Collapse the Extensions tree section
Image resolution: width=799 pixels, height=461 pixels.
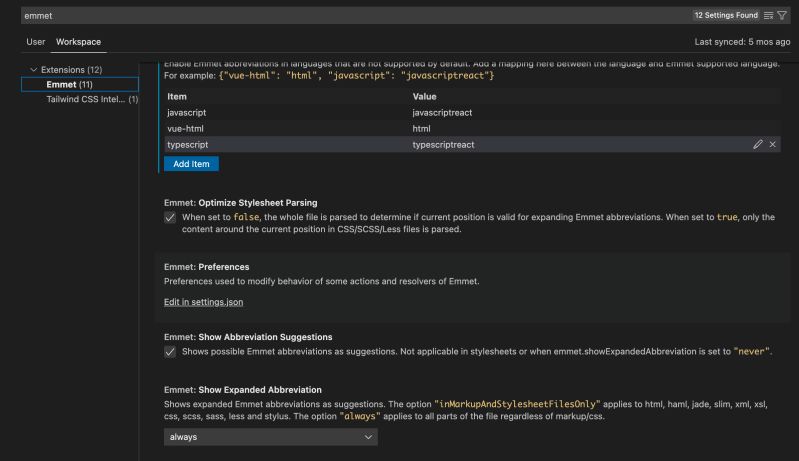tap(34, 70)
